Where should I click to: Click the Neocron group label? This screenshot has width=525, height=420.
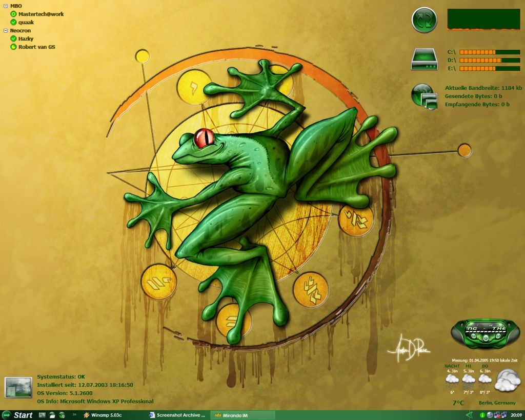click(x=21, y=30)
